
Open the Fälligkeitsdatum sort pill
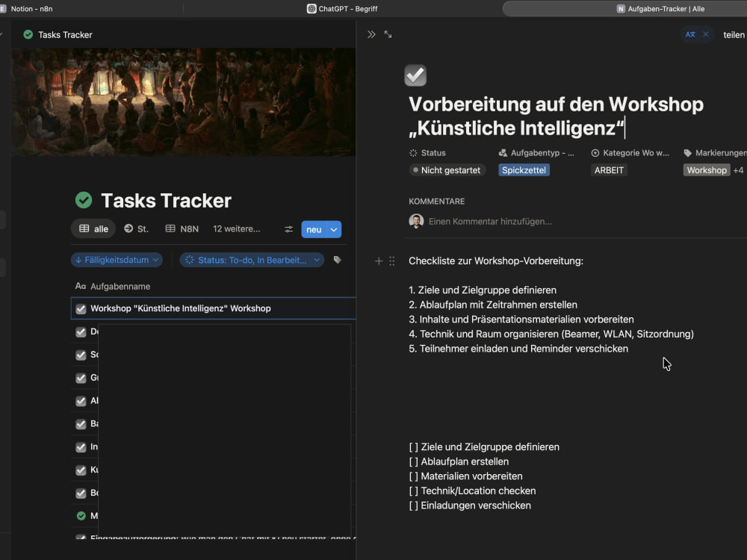click(117, 260)
